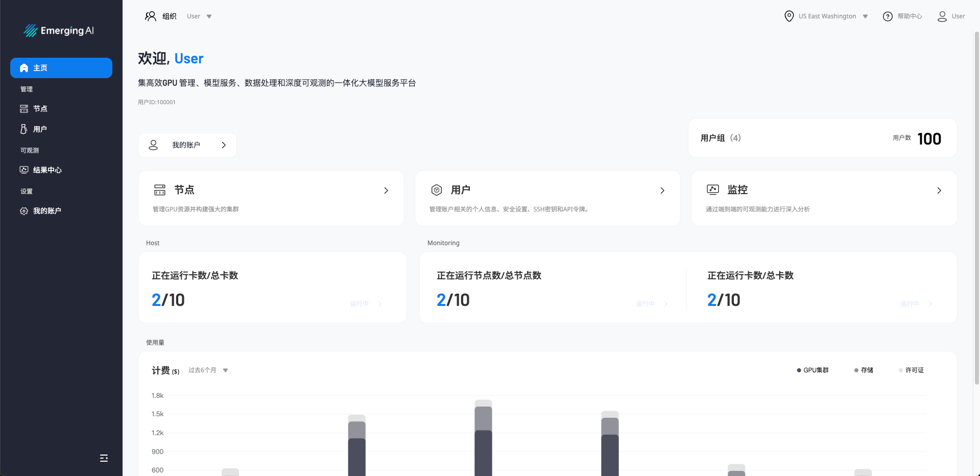
Task: Toggle GPU集群 legend item
Action: click(812, 370)
